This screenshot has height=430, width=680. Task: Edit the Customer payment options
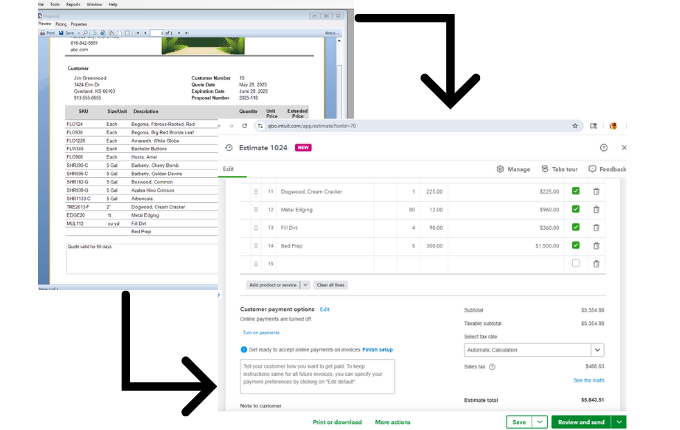pyautogui.click(x=325, y=309)
